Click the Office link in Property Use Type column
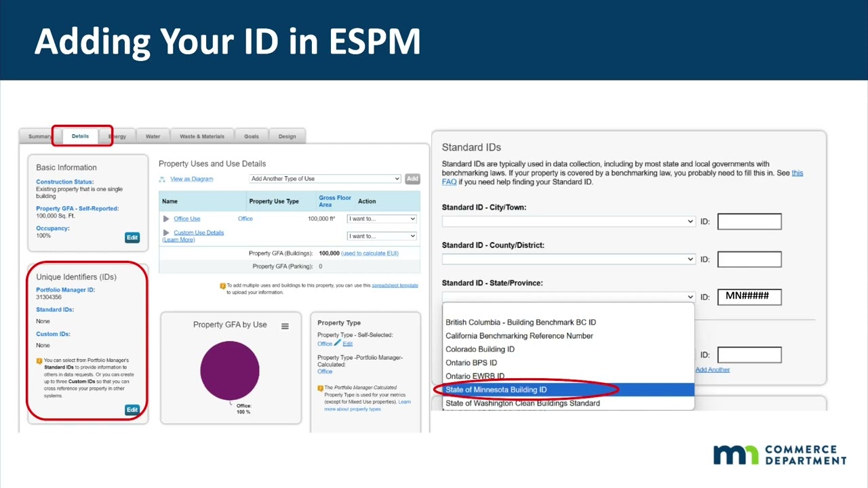 tap(245, 219)
